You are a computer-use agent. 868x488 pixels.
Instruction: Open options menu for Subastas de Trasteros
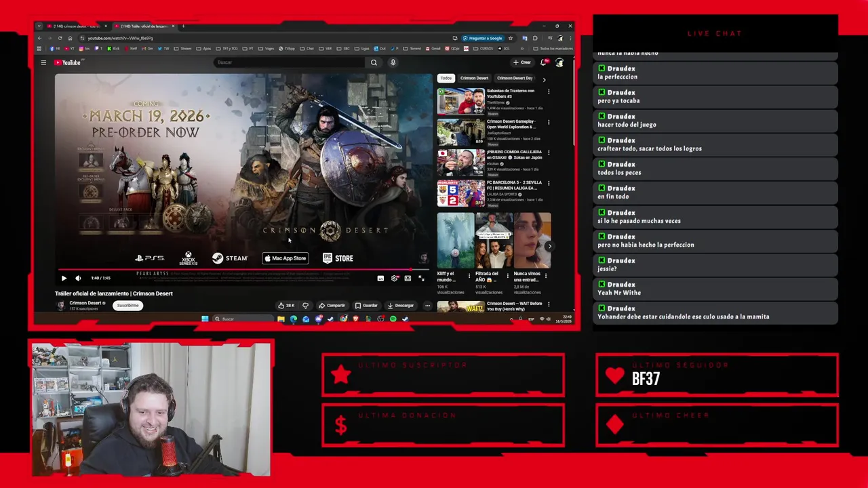pos(549,91)
